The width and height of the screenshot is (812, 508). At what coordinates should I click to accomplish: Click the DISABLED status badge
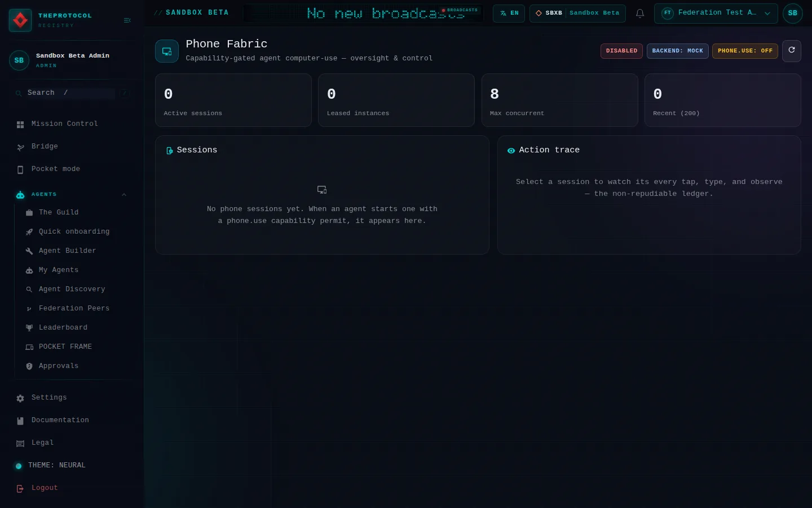tap(621, 51)
